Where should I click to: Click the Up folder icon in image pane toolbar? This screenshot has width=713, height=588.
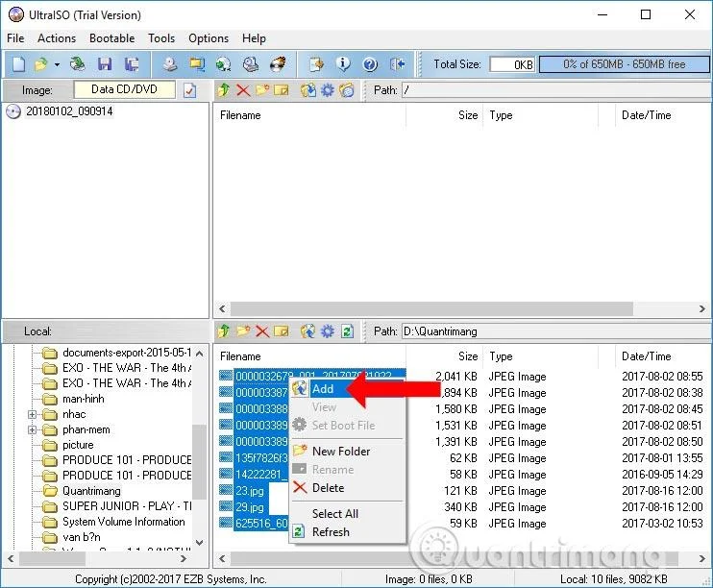click(223, 90)
